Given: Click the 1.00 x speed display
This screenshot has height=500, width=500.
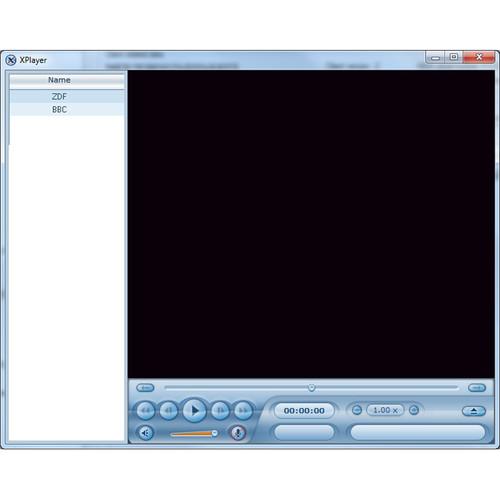Looking at the screenshot, I should click(x=385, y=410).
